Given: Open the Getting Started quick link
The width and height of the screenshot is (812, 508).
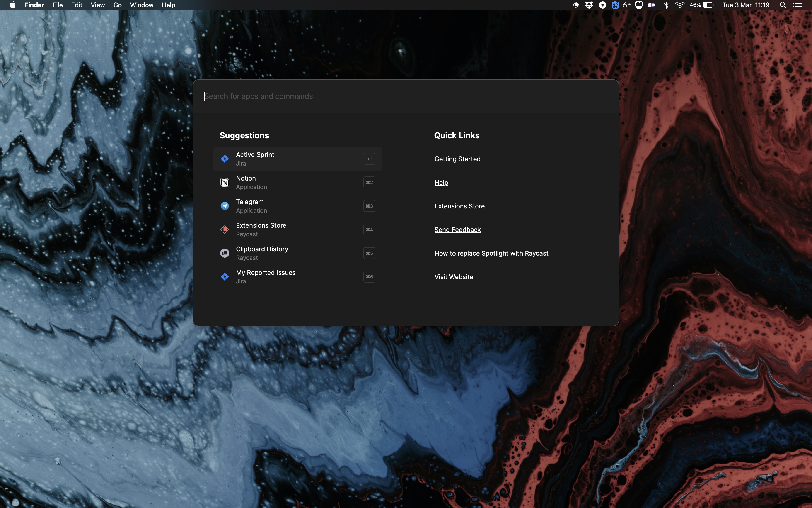Looking at the screenshot, I should [x=457, y=159].
